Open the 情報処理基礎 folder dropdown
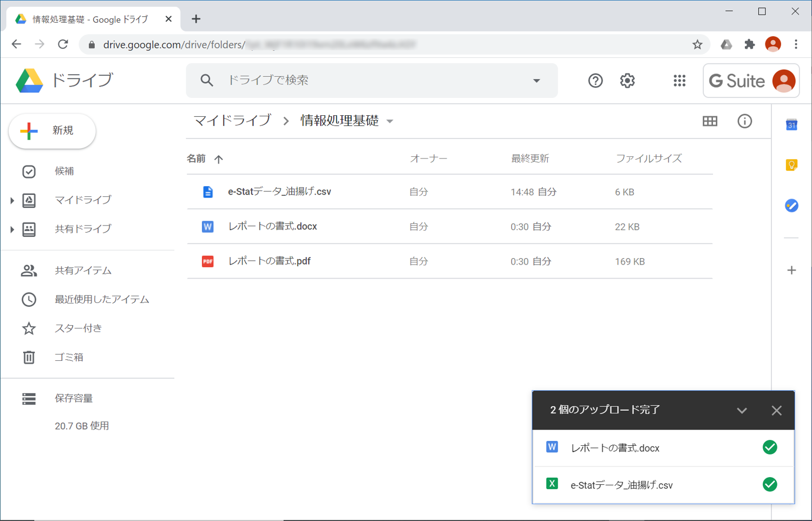Screen dimensions: 812x521 (x=390, y=122)
